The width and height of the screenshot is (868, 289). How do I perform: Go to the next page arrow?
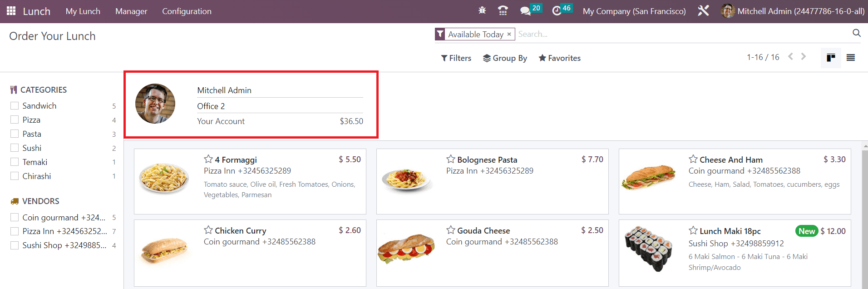click(x=804, y=56)
